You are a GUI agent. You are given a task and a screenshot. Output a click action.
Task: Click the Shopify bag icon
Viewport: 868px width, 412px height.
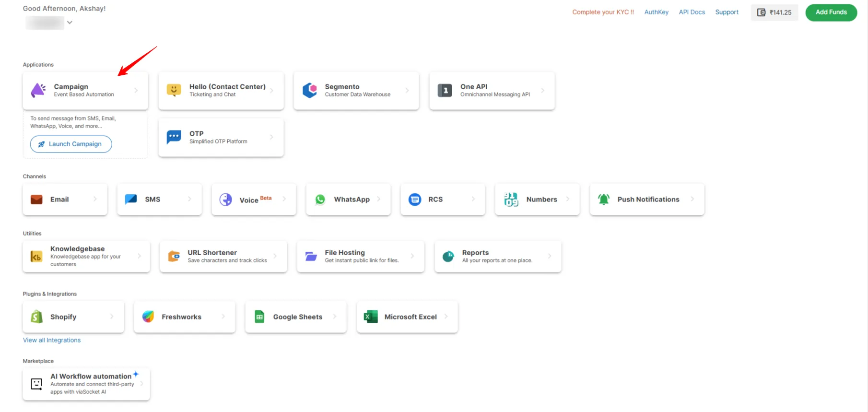pyautogui.click(x=36, y=317)
